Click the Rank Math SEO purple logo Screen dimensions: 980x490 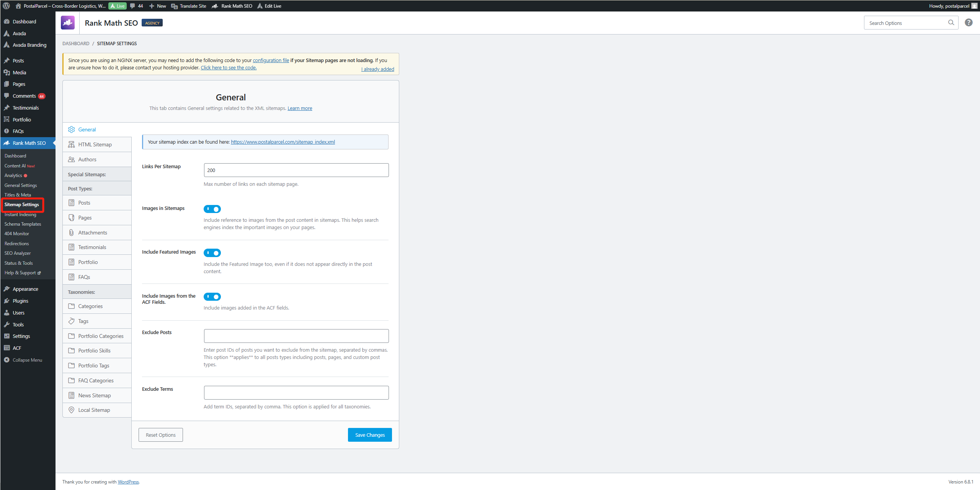[67, 23]
